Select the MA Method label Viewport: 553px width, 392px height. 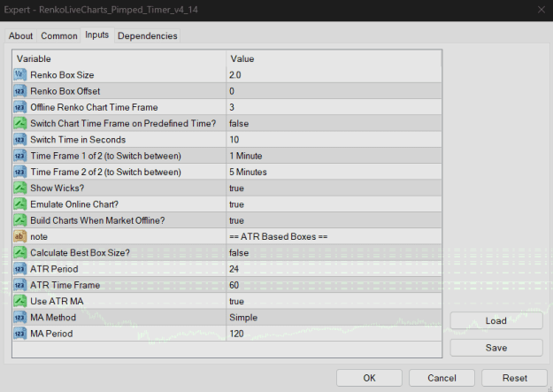[53, 318]
